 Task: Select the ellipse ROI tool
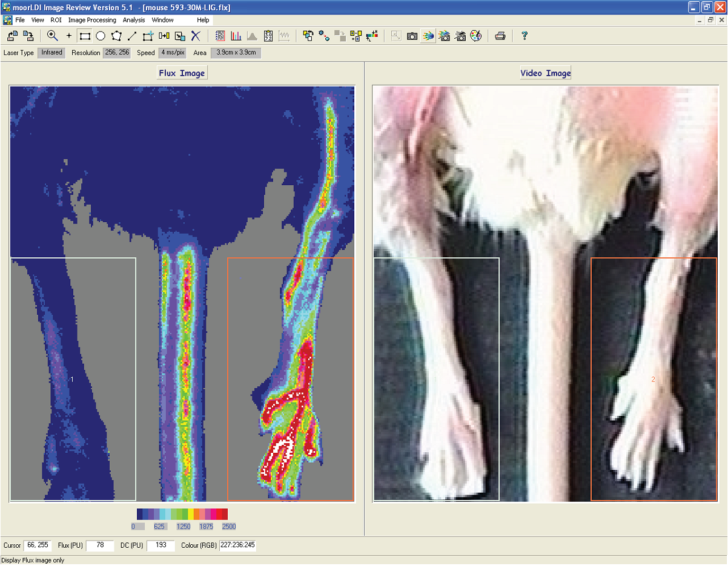click(x=101, y=36)
